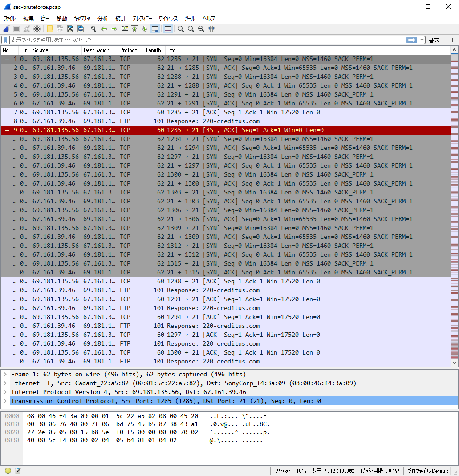Open capture options gear icon
The height and width of the screenshot is (476, 459).
(x=37, y=29)
